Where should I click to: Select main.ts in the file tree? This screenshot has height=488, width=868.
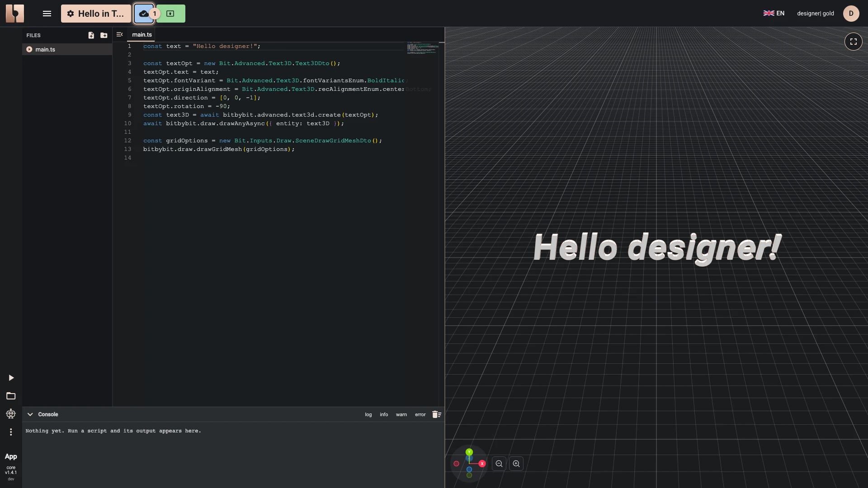point(67,49)
